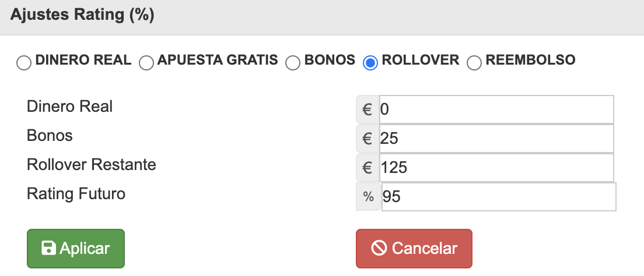Select the DINERO REAL radio option
The image size is (644, 276).
click(24, 63)
